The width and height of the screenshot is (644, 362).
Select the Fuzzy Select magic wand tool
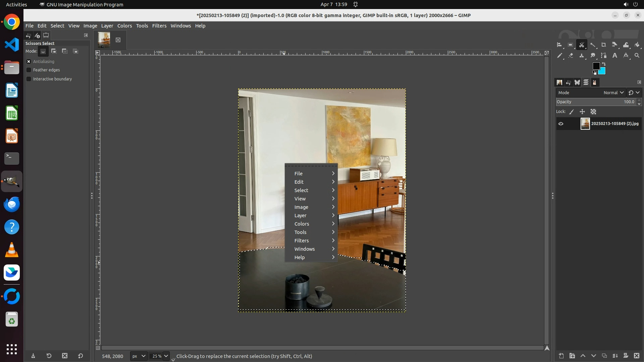[x=593, y=45]
